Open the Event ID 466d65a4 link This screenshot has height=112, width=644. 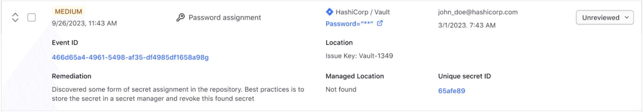tap(130, 57)
